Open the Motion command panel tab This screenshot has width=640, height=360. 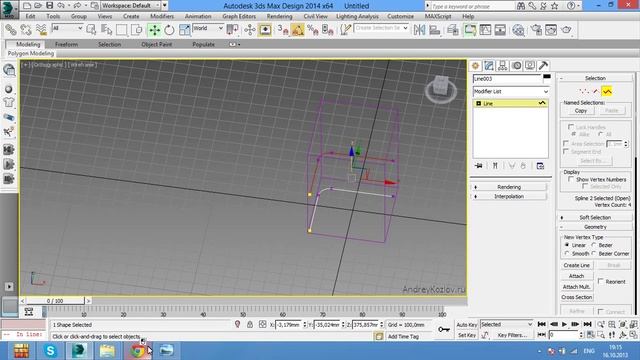(x=516, y=66)
